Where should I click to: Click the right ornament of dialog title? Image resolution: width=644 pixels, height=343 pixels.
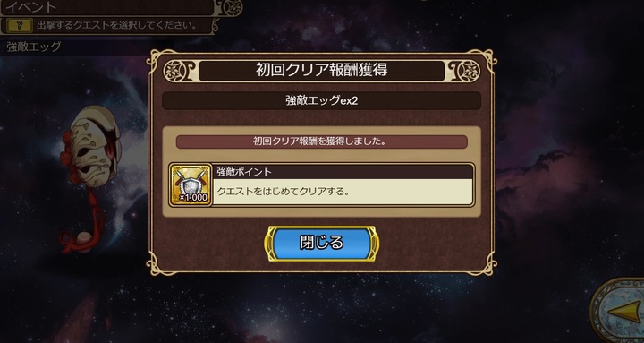tap(464, 71)
